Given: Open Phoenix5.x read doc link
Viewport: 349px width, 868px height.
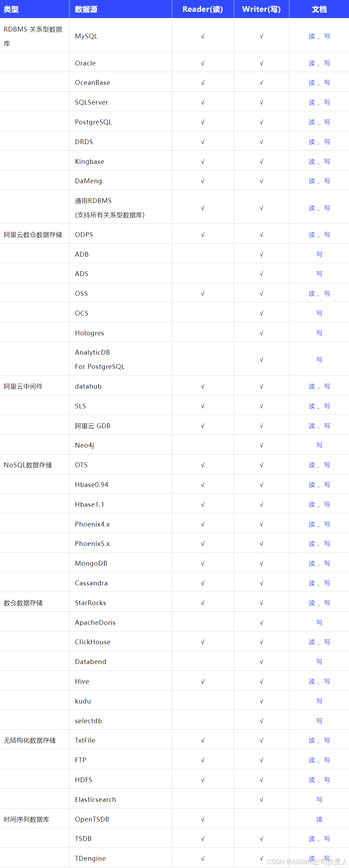Looking at the screenshot, I should coord(312,544).
